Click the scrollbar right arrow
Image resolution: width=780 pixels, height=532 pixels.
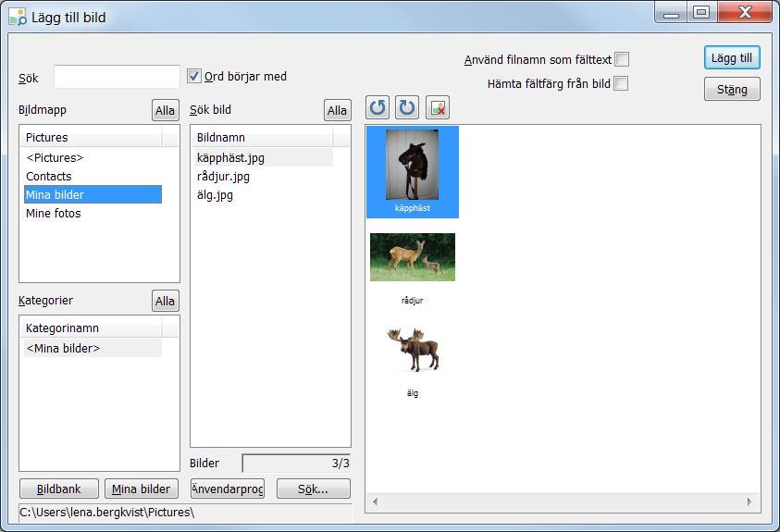click(x=749, y=501)
